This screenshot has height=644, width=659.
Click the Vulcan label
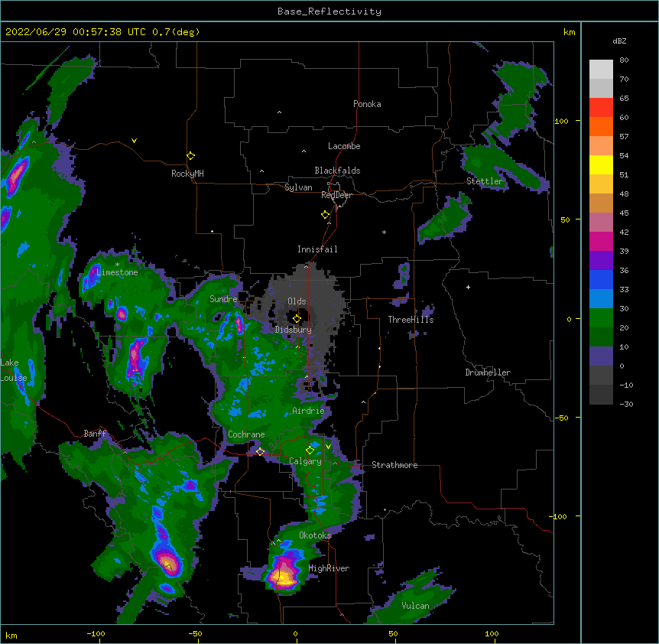coord(415,606)
